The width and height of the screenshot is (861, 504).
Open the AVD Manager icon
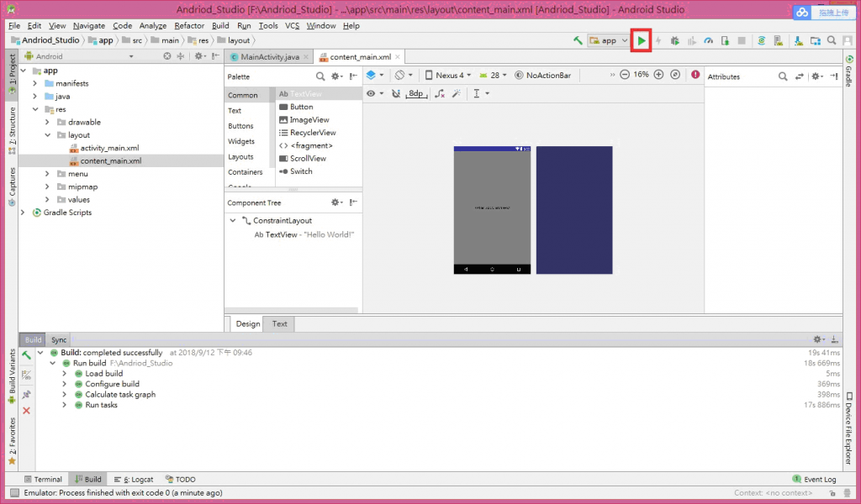coord(778,40)
